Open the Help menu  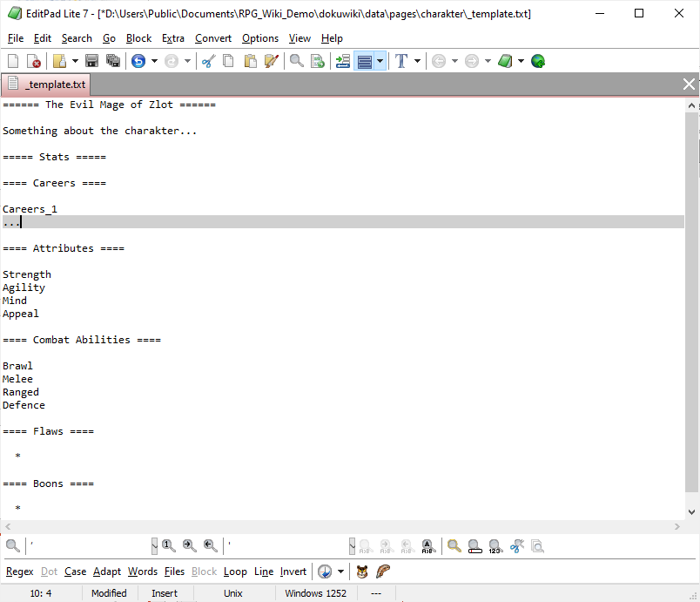click(x=332, y=38)
